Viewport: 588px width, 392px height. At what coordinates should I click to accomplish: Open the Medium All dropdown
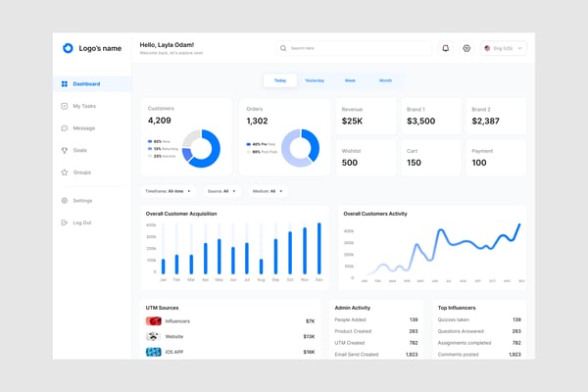(268, 191)
